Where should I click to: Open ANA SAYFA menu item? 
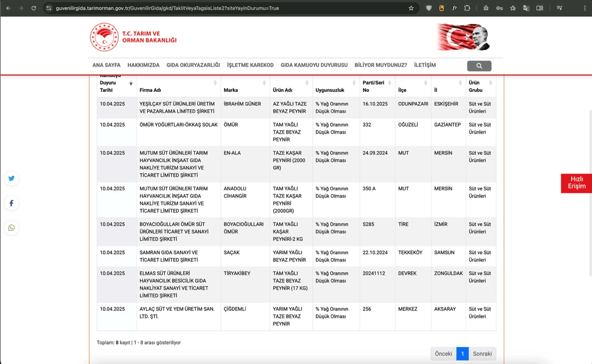click(x=107, y=65)
